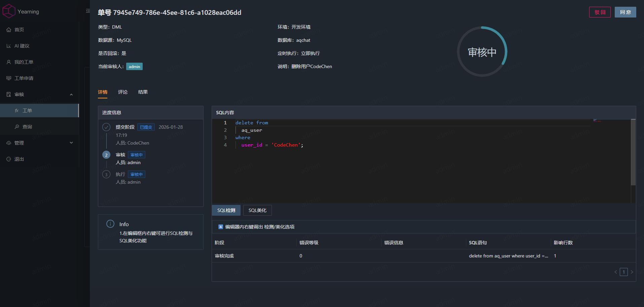The height and width of the screenshot is (307, 644).
Task: Click the 环境: 开发环境 text
Action: coord(294,27)
